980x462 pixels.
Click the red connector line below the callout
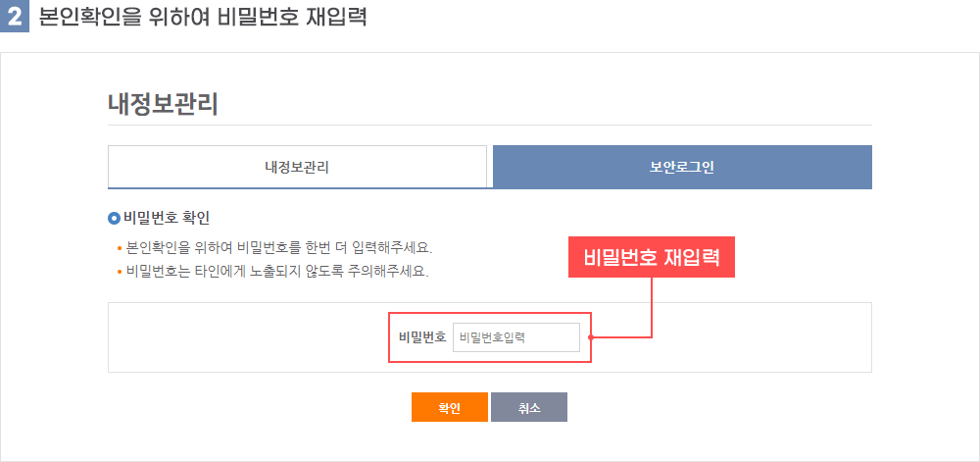pyautogui.click(x=652, y=306)
